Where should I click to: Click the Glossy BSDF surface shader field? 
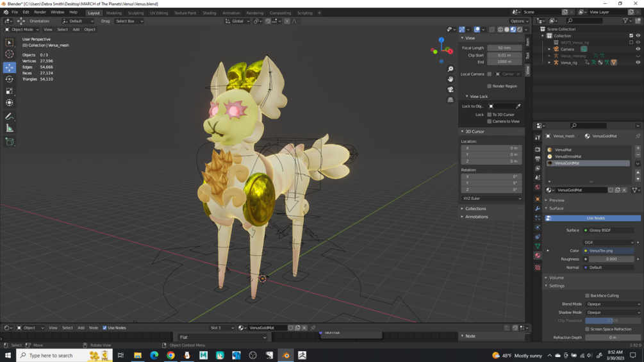(609, 230)
